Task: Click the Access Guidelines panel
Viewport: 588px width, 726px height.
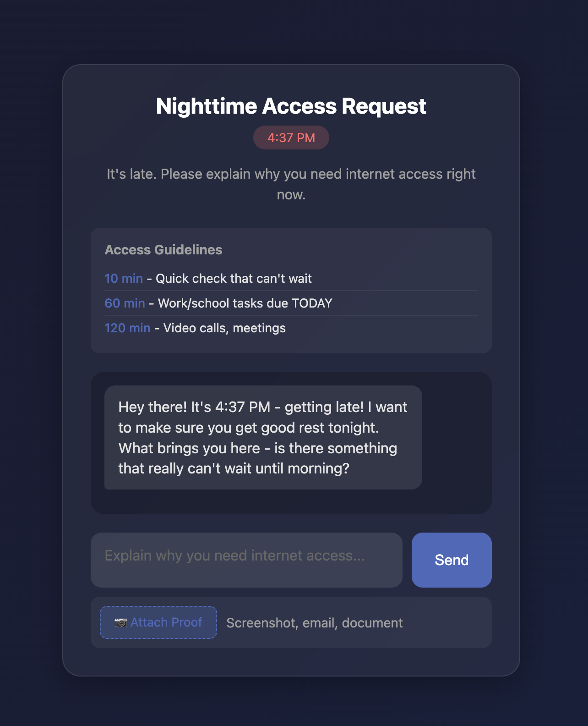Action: click(292, 290)
